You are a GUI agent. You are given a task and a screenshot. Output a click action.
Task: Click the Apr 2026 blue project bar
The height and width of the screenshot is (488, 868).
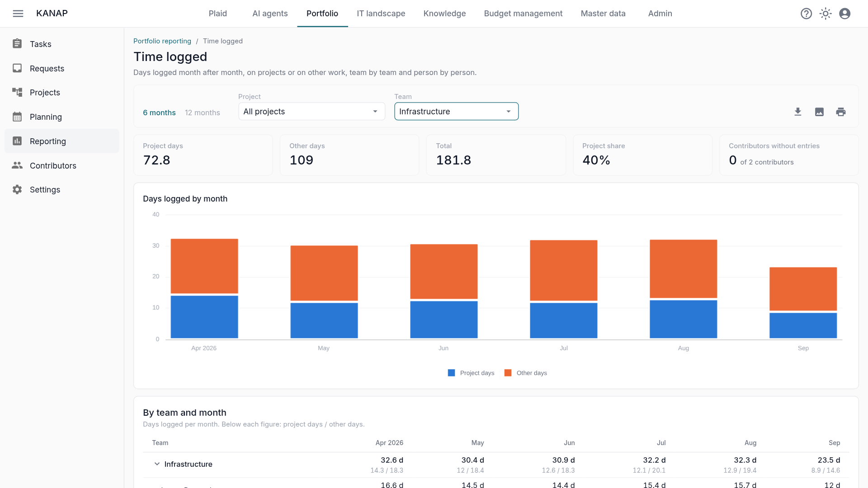[x=204, y=317]
